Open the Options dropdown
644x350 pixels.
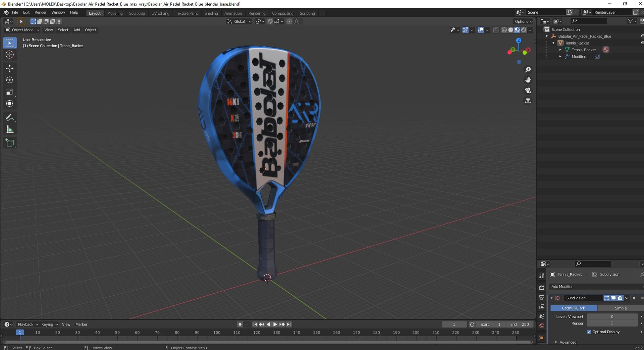[x=523, y=21]
